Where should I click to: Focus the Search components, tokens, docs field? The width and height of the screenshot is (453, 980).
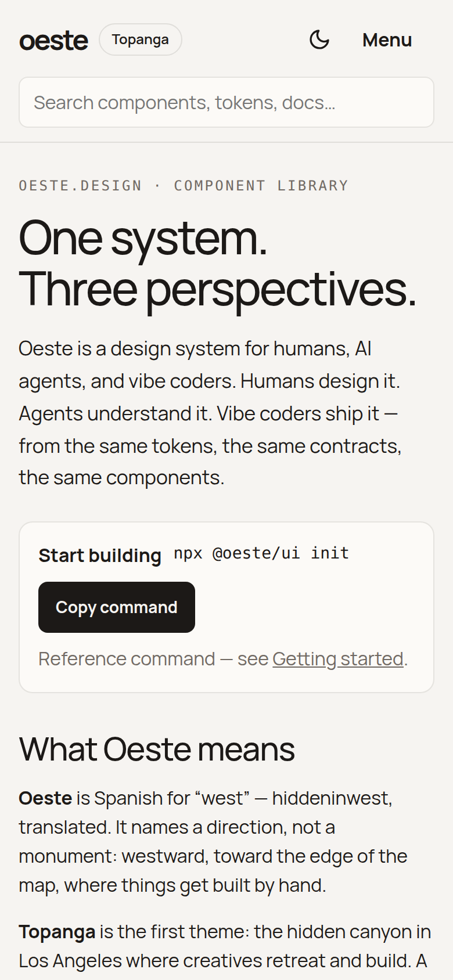click(x=227, y=102)
